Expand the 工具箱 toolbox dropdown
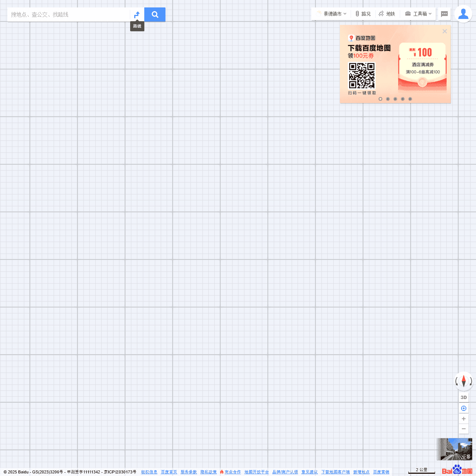Screen dimensions: 476x476 pos(418,14)
